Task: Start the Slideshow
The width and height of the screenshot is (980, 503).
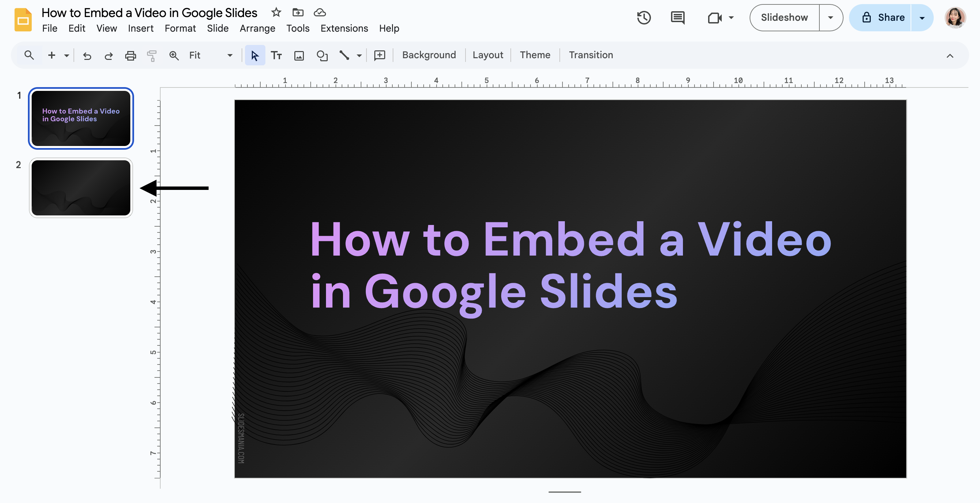Action: pyautogui.click(x=784, y=17)
